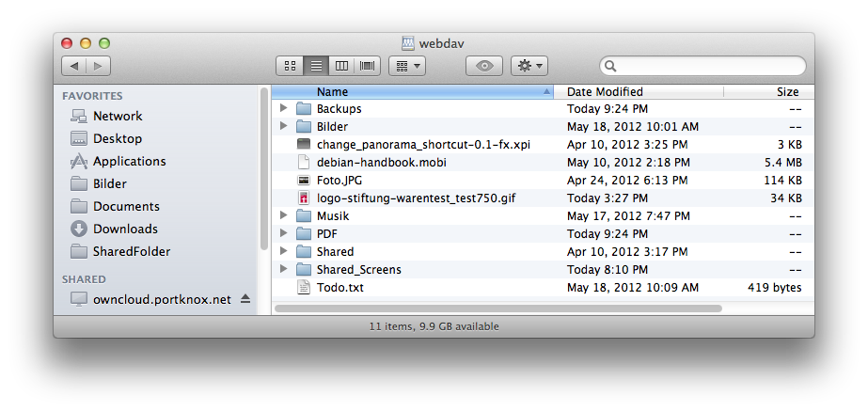Select file name debian-handbook.mobi
Viewport: 868px width, 412px height.
click(382, 162)
